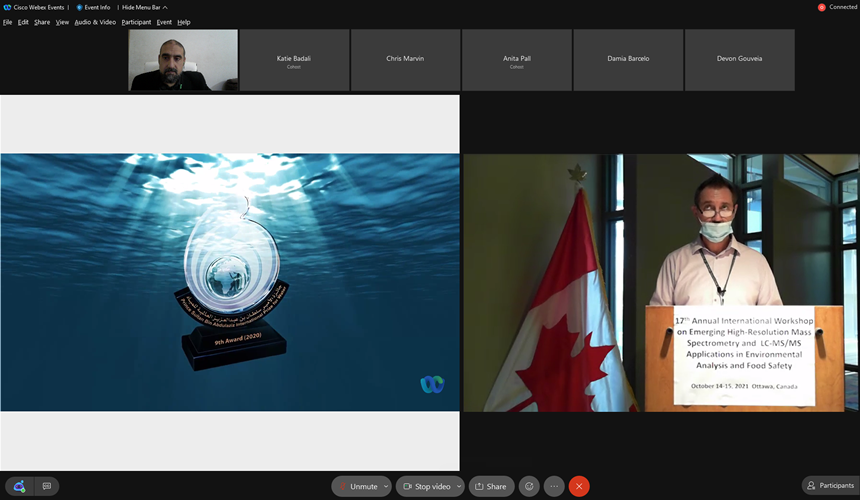Click the Cisco Webex Events logo icon

6,7
